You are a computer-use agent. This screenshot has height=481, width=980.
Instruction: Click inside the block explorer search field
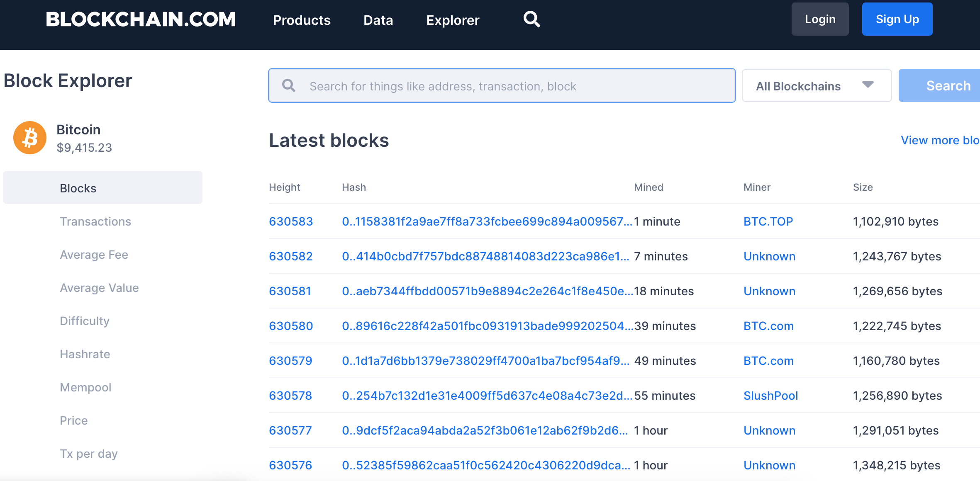pyautogui.click(x=498, y=85)
